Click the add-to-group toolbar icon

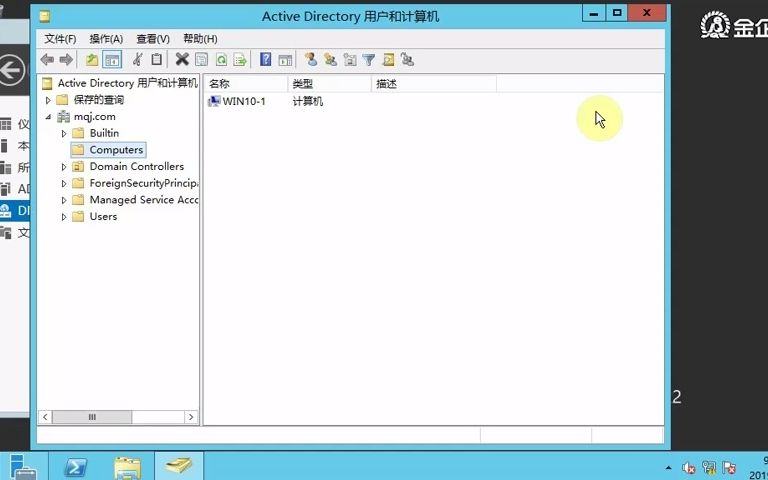tap(407, 60)
